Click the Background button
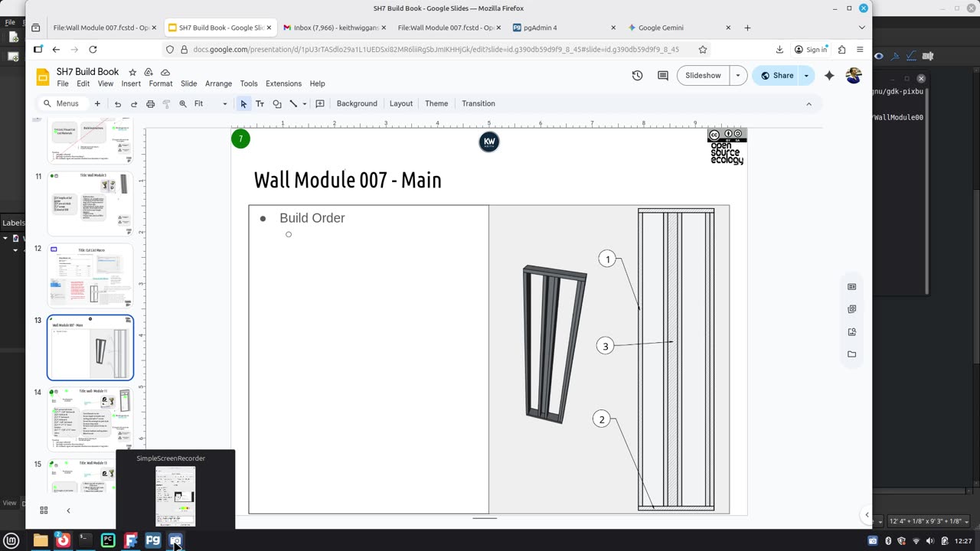 (x=357, y=103)
